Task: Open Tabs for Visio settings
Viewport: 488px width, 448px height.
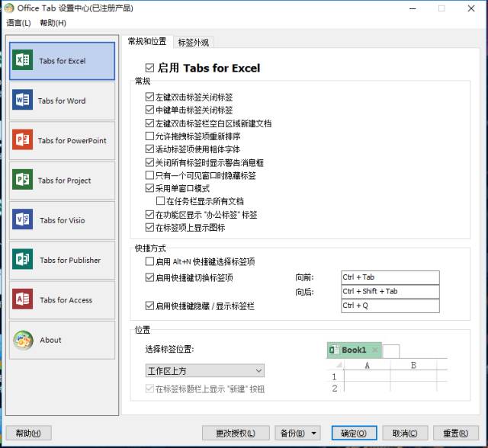Action: pos(62,219)
